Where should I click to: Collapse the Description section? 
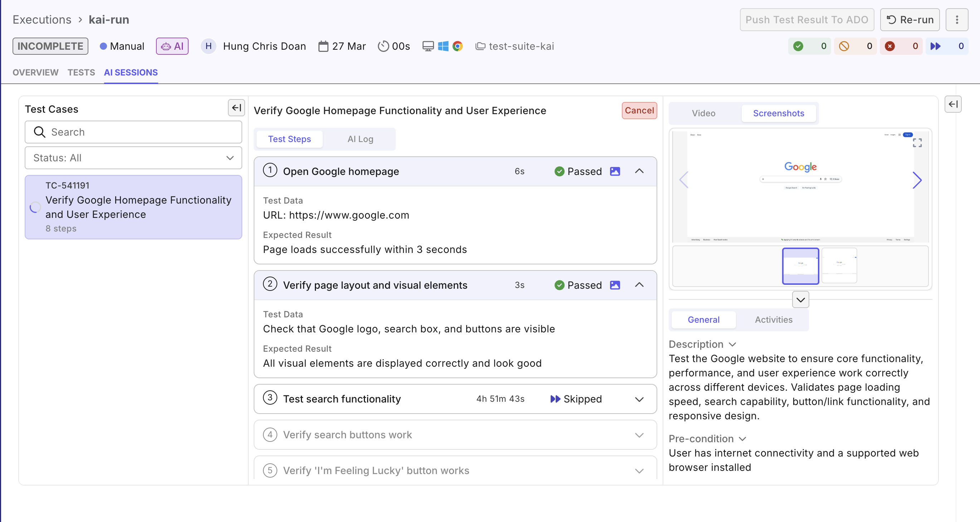point(732,344)
